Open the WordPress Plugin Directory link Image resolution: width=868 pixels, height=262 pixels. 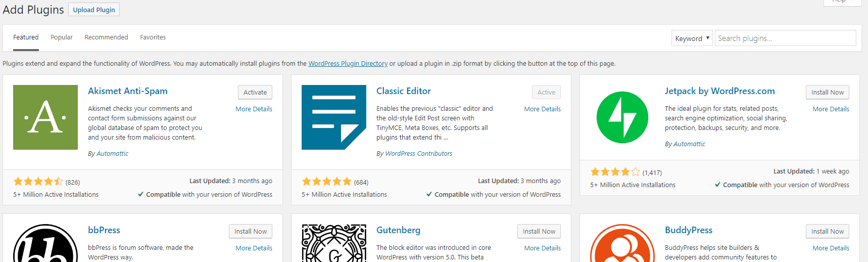[x=348, y=64]
